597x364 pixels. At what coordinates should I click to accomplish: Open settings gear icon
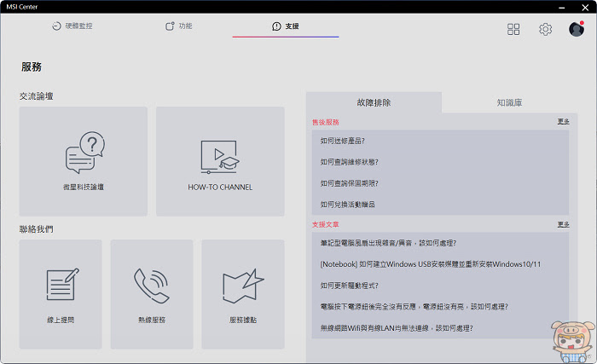pyautogui.click(x=545, y=29)
